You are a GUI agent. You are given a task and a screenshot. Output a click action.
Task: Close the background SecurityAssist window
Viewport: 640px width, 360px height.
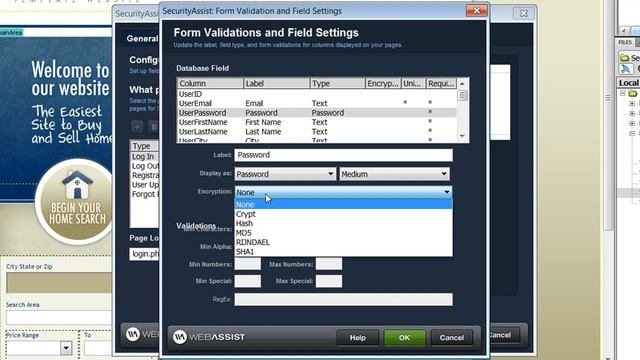[x=524, y=13]
